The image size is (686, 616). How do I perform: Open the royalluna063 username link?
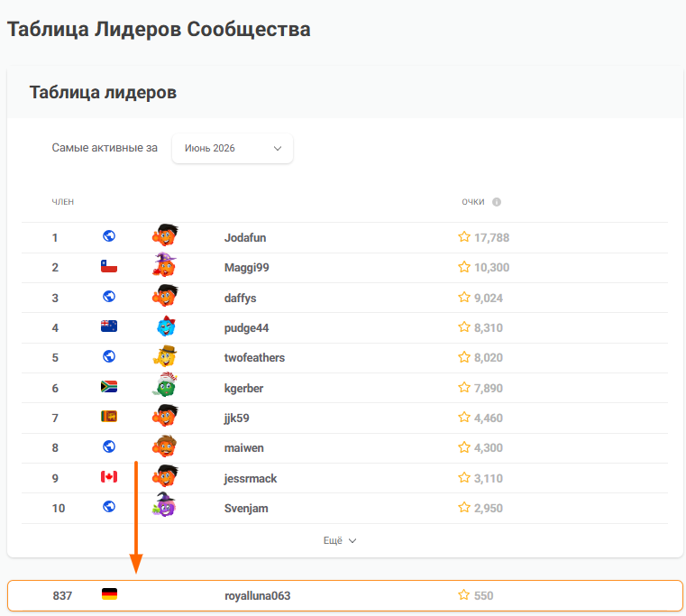pos(257,596)
